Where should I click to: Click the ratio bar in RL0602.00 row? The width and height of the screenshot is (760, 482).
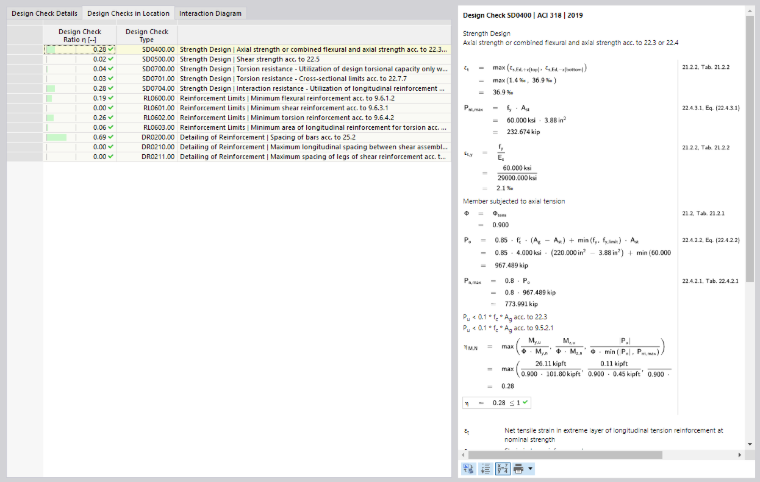pyautogui.click(x=50, y=118)
